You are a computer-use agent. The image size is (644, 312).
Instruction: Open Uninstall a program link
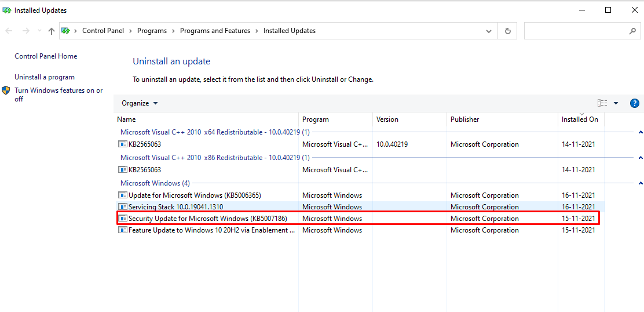tap(45, 77)
